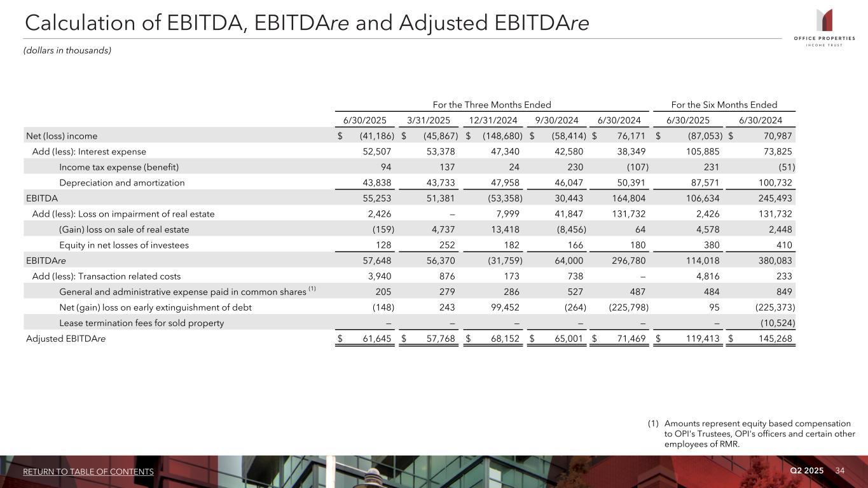Screen dimensions: 868x488
Task: Select depreciation value 43,838
Action: click(x=377, y=182)
